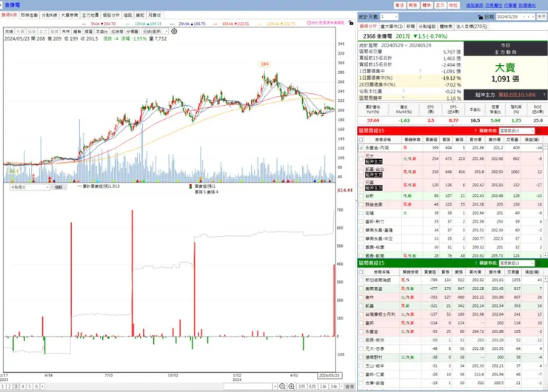
Task: Click the 82.1 low price label on the chart
Action: [x=14, y=172]
